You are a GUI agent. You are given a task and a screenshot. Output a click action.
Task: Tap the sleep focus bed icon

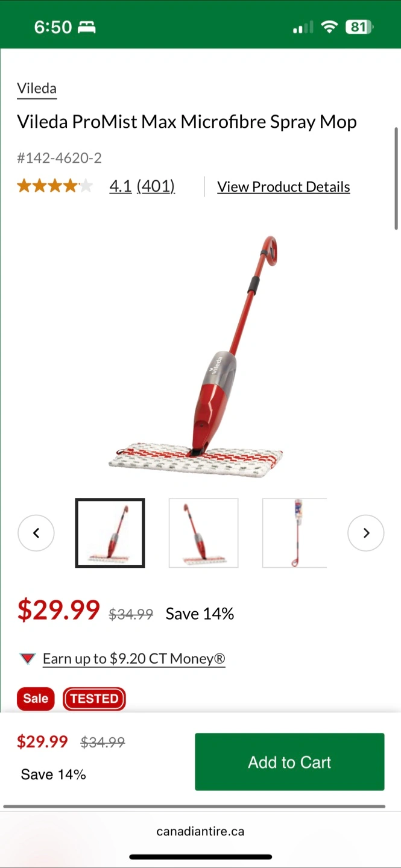[87, 27]
